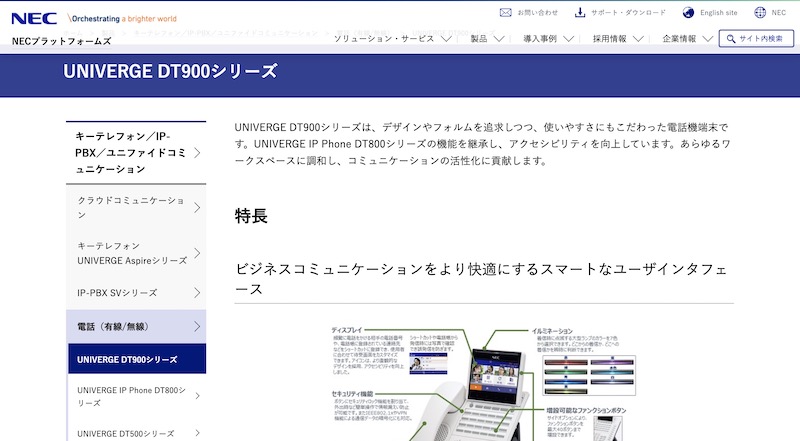Click arrow beside IP-PBX SVシリーズ
800x441 pixels.
197,292
